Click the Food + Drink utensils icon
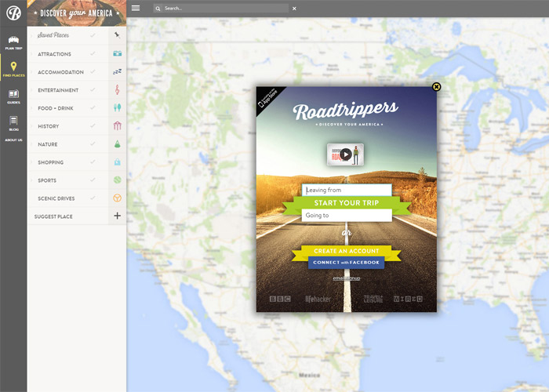Viewport: 549px width, 392px height. coord(118,108)
